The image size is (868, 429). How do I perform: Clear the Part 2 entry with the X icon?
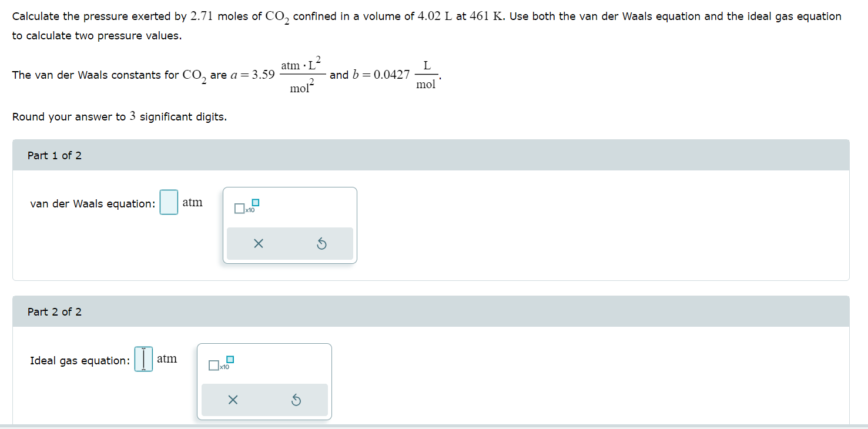[233, 400]
